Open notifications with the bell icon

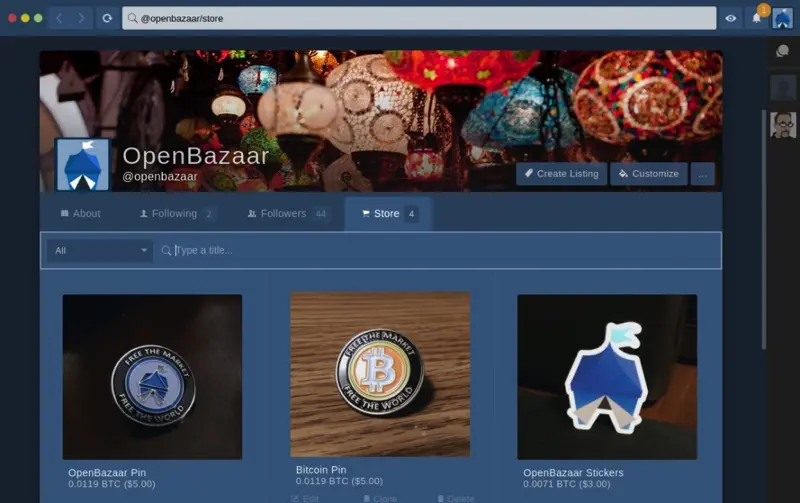point(757,18)
